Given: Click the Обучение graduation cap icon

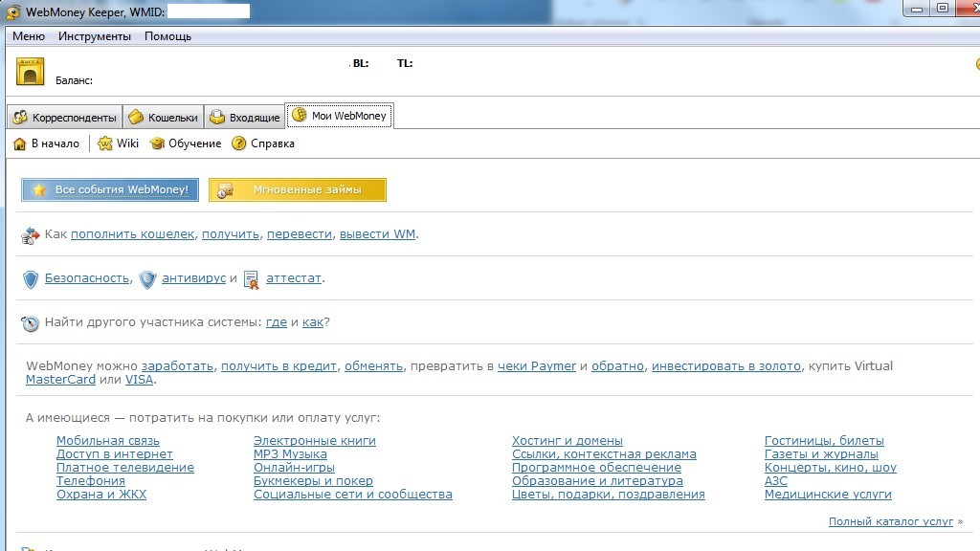Looking at the screenshot, I should 157,143.
